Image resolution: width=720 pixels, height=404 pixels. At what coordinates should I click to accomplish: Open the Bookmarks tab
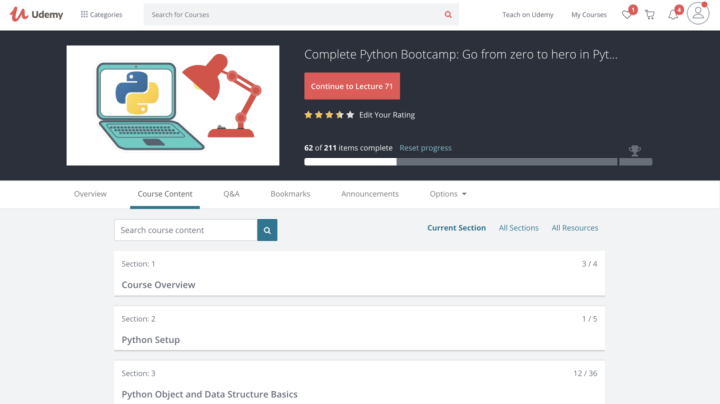click(x=290, y=194)
